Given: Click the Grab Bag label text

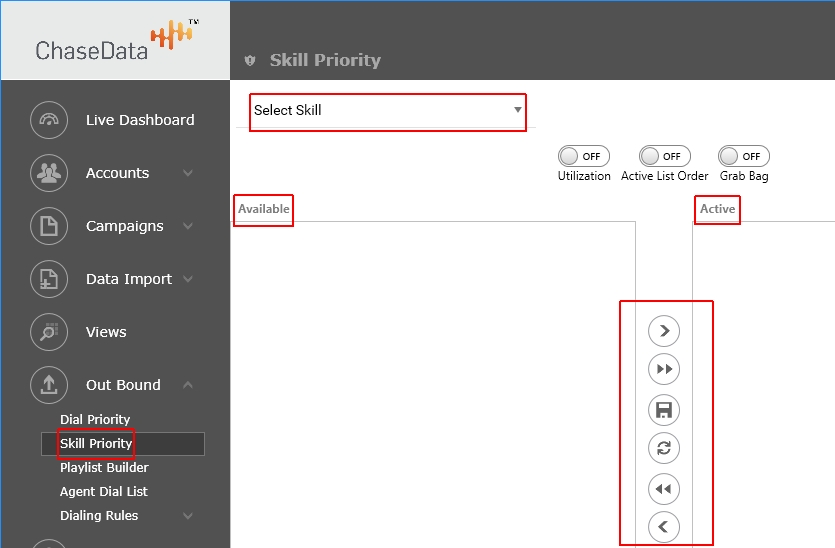Looking at the screenshot, I should tap(744, 176).
